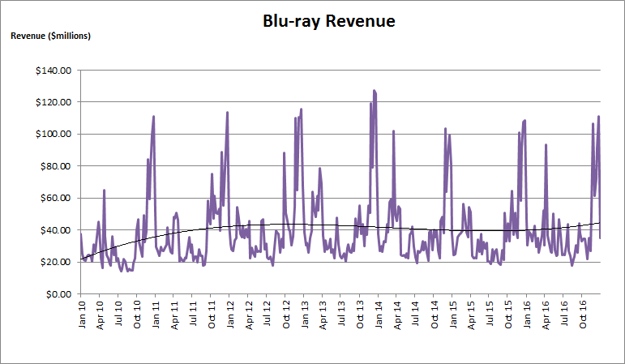Select the $140.00 y-axis label
625x364 pixels.
coord(54,71)
